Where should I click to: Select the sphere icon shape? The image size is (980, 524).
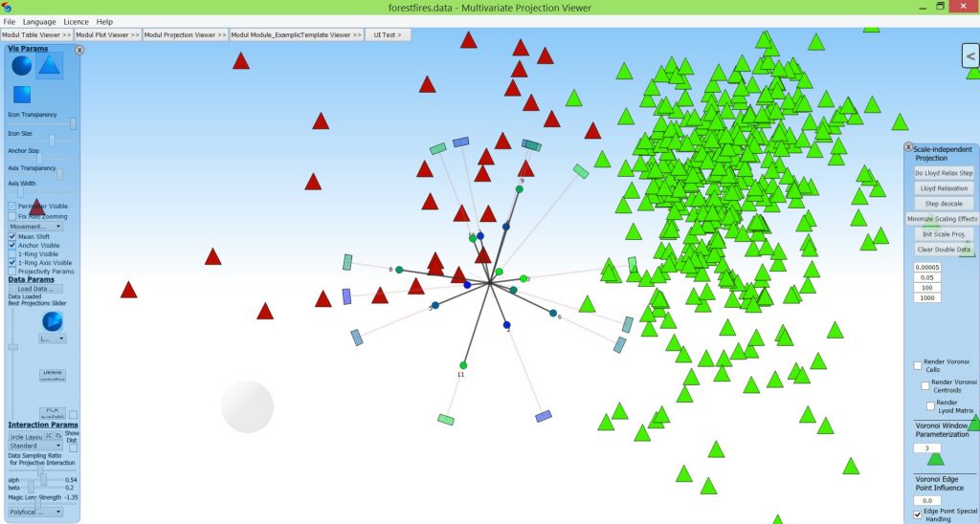coord(21,66)
